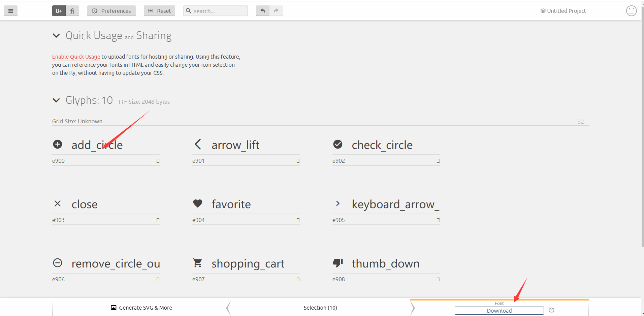Select the favorite heart glyph icon
Screen dimensions: 644x316
tap(197, 203)
